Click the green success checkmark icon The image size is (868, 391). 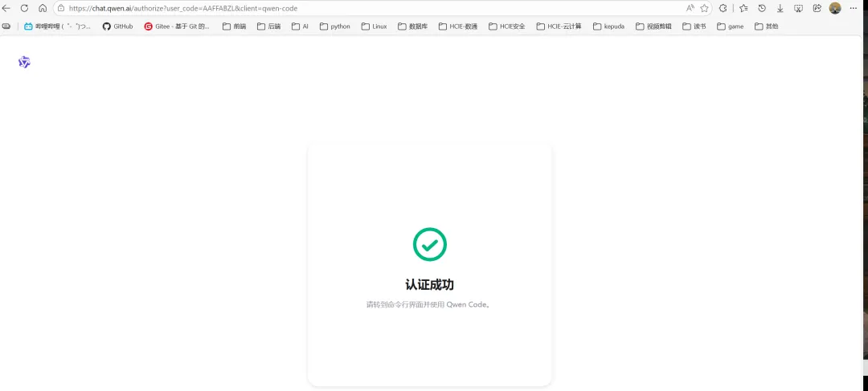[429, 244]
